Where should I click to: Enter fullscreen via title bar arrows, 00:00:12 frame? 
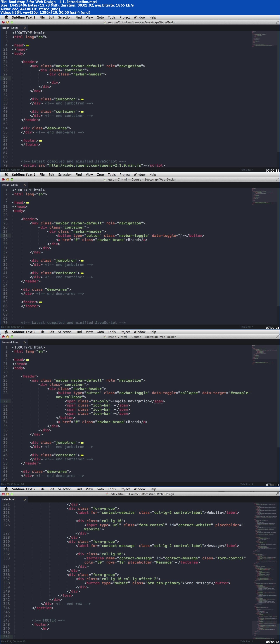coord(277,22)
